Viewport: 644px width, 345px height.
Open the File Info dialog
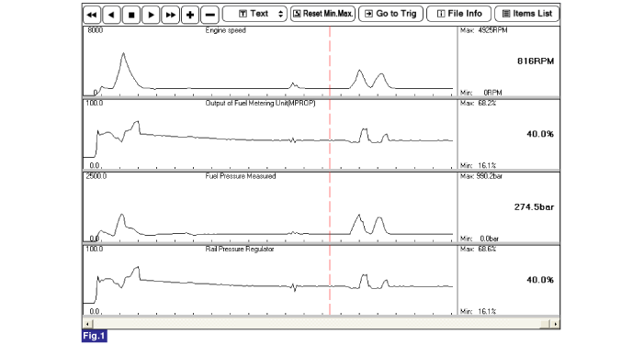coord(459,14)
